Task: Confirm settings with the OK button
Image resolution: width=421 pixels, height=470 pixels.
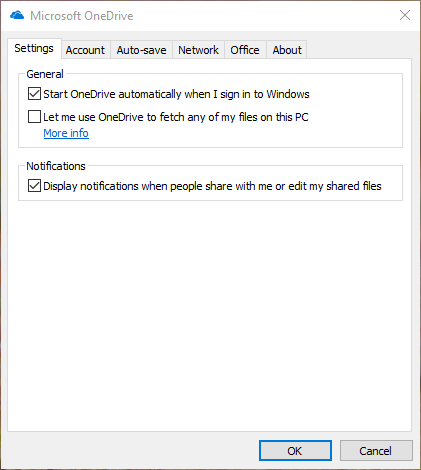Action: tap(295, 451)
